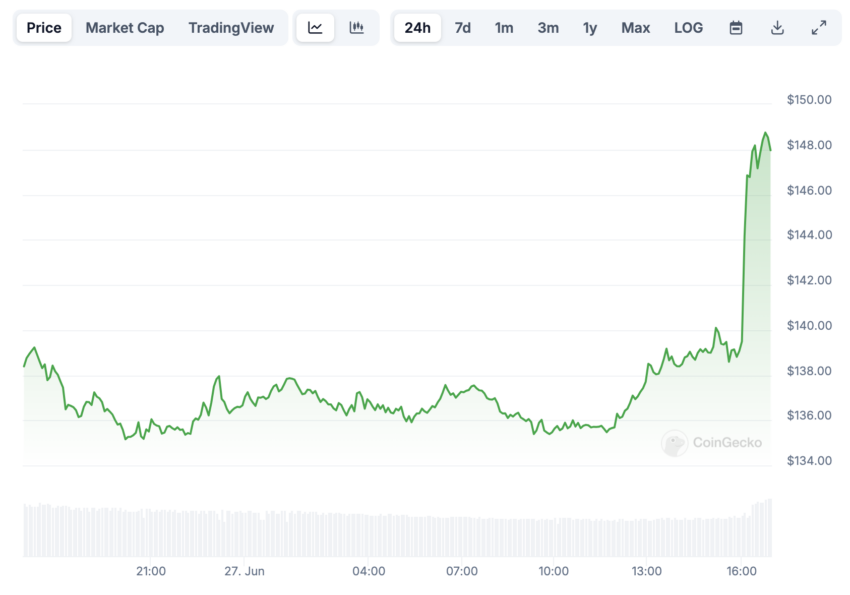Click the price peak near $148 on chart
Screen dimensions: 850x595
(x=765, y=133)
